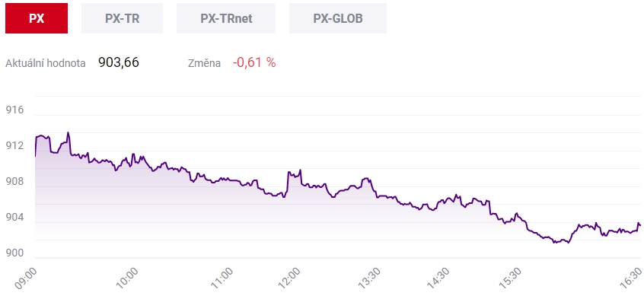Click the Aktuální hodnota label
Screen dimensions: 644x299
[x=46, y=64]
